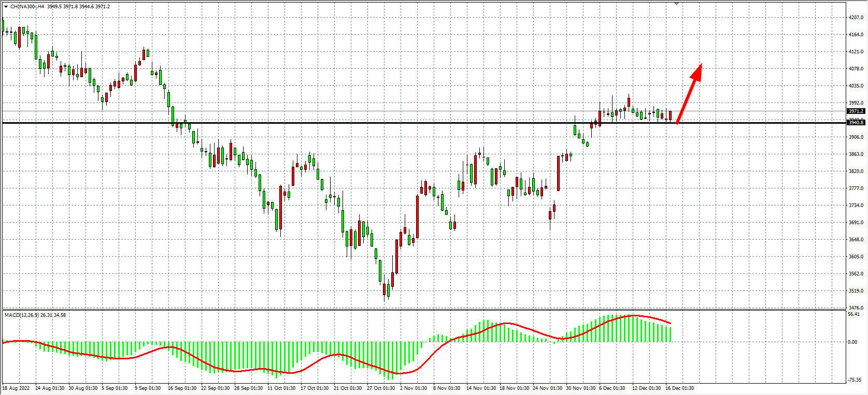Select the 11 Oct 01:30 date label
This screenshot has width=868, height=395.
(281, 388)
